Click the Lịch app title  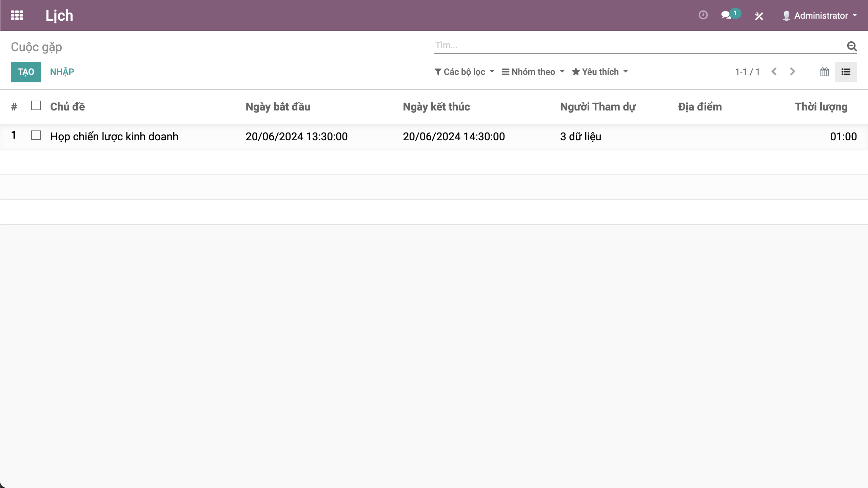pos(59,16)
